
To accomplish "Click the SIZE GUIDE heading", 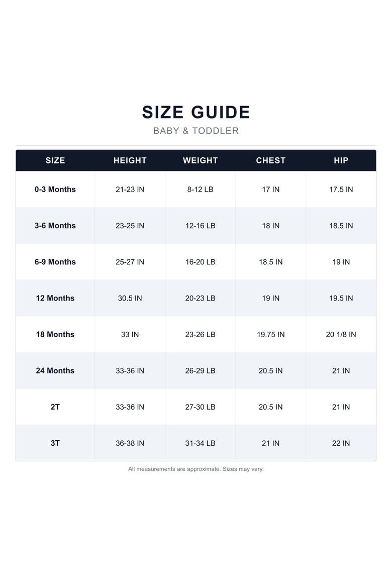I will pos(196,112).
